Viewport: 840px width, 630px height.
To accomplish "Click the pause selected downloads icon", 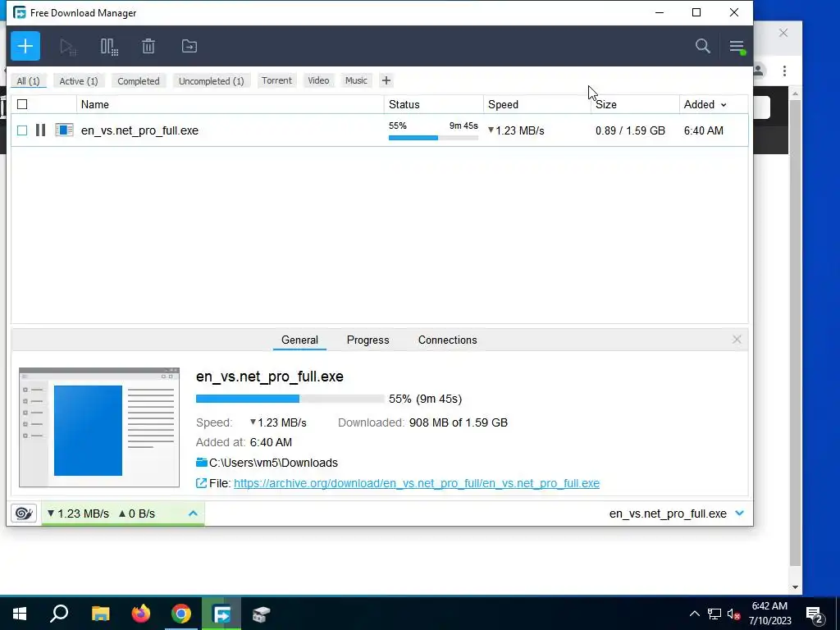I will tap(109, 47).
